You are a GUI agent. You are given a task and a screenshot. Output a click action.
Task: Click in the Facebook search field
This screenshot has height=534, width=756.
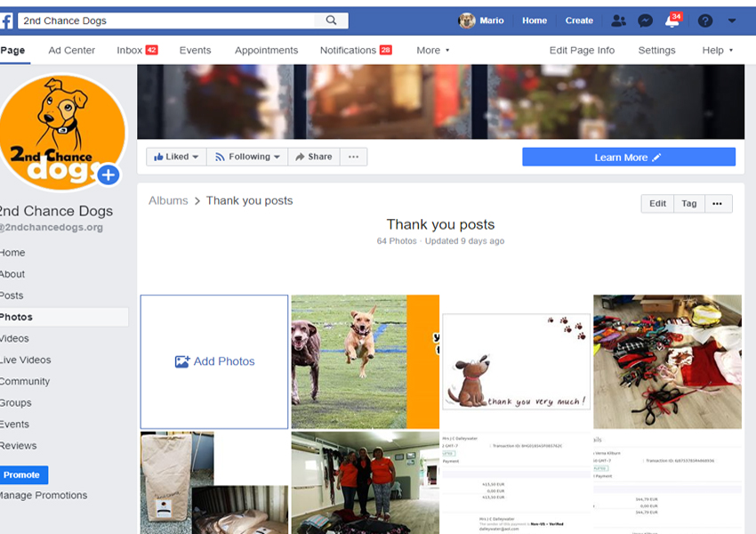tap(165, 20)
